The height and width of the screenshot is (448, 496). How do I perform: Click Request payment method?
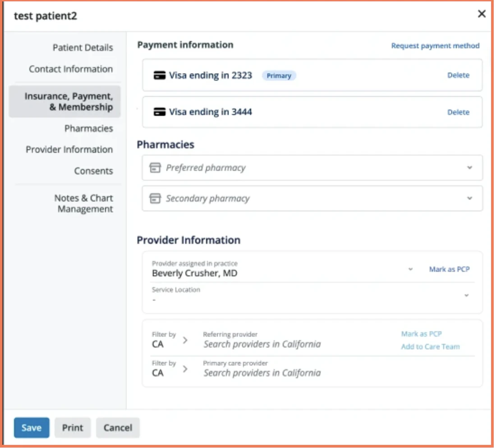tap(435, 46)
